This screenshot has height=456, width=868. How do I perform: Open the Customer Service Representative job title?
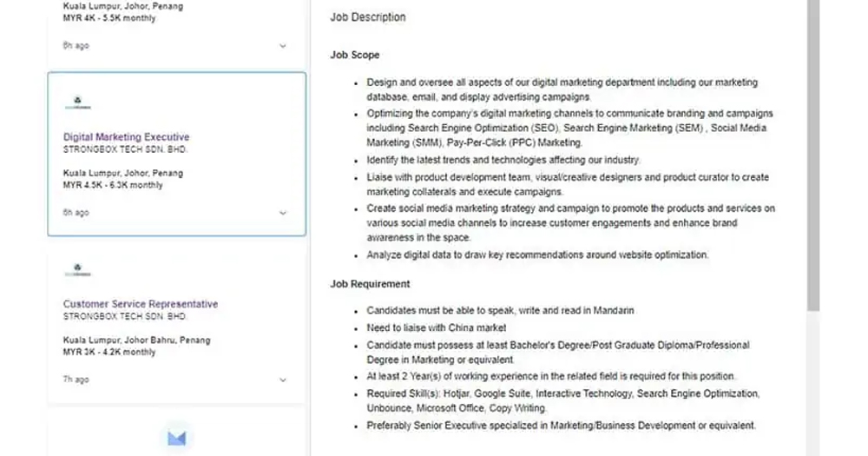coord(141,304)
